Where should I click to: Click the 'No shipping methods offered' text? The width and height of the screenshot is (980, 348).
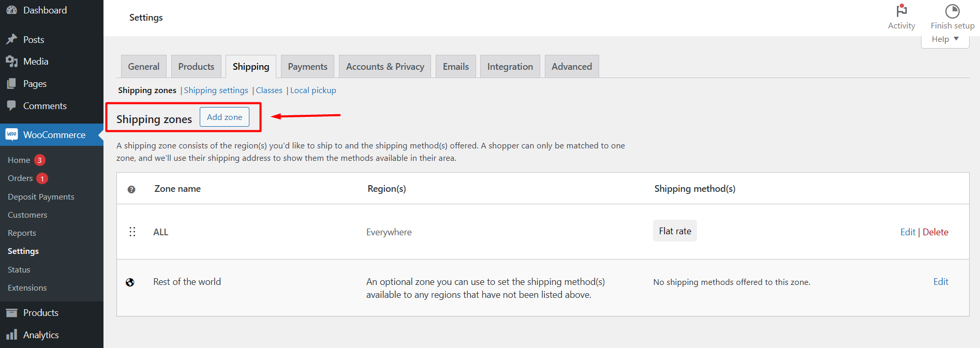click(732, 282)
